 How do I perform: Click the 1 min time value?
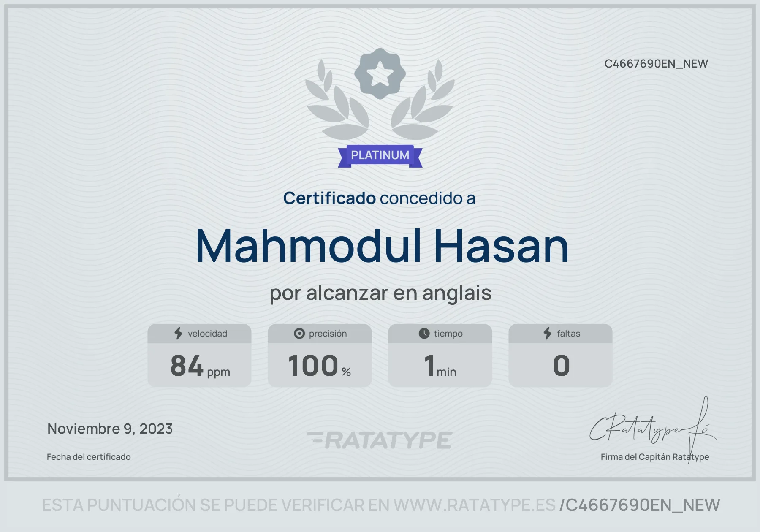tap(440, 366)
